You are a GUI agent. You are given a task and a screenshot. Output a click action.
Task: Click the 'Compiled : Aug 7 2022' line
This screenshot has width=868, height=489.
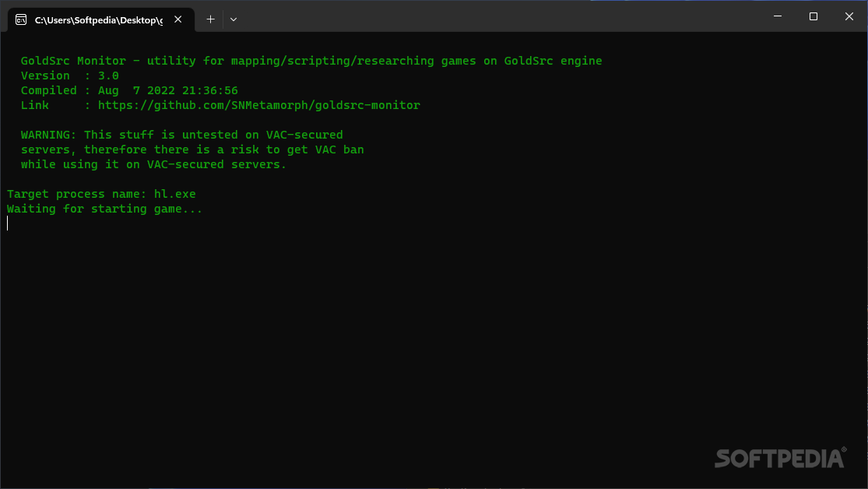coord(129,90)
